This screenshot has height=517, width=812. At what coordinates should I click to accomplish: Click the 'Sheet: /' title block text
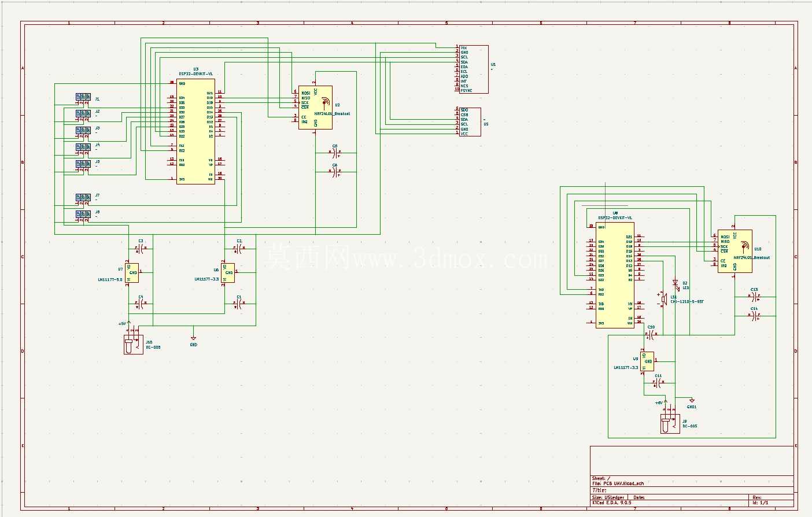point(601,479)
